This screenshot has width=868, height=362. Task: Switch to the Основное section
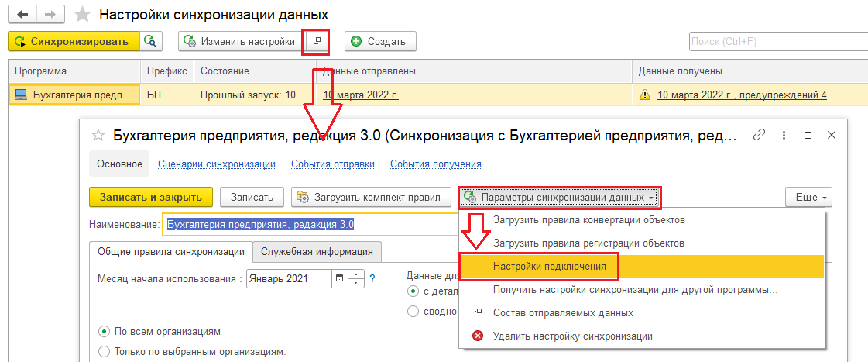[x=119, y=164]
